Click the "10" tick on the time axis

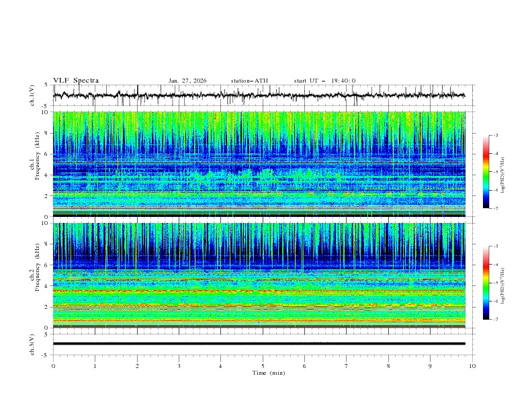click(x=472, y=366)
